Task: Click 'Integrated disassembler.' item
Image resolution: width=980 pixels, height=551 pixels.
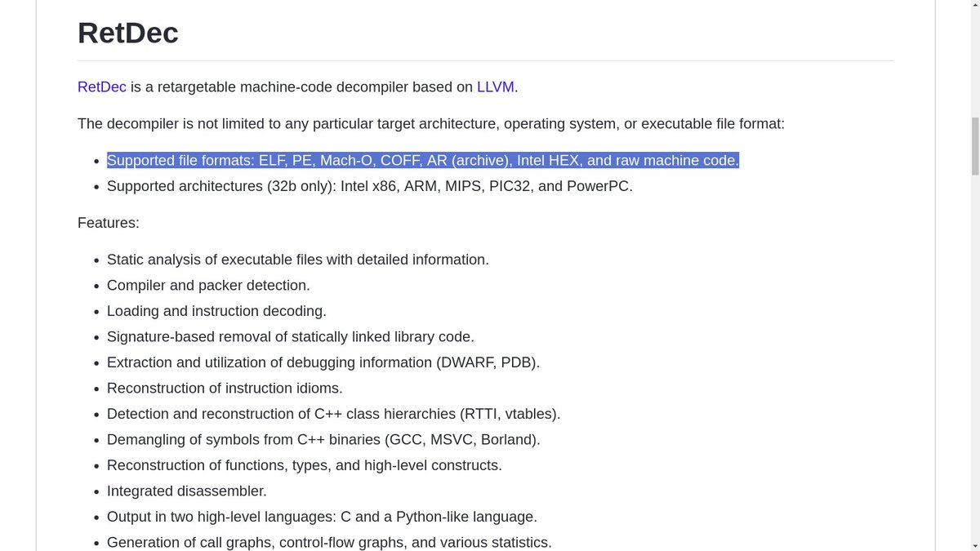Action: (187, 491)
